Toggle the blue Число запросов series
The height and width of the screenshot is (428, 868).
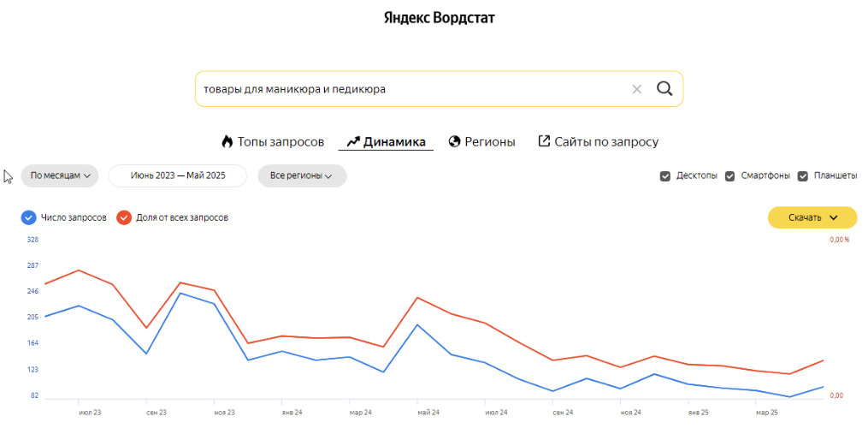click(29, 217)
